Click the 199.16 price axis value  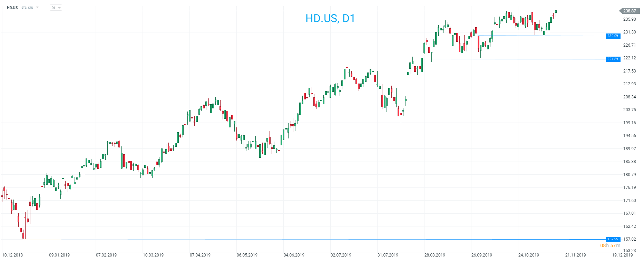coord(630,123)
